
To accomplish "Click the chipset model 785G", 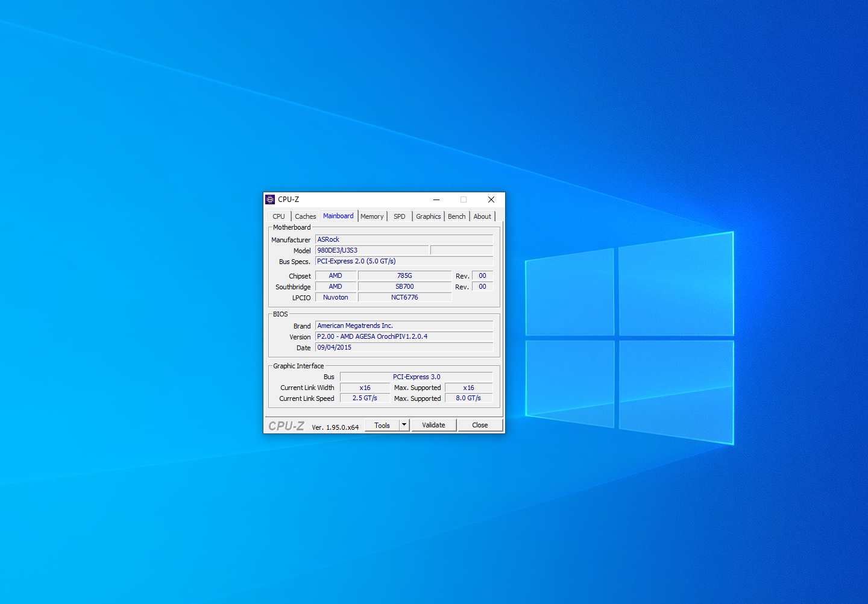I will coord(404,275).
